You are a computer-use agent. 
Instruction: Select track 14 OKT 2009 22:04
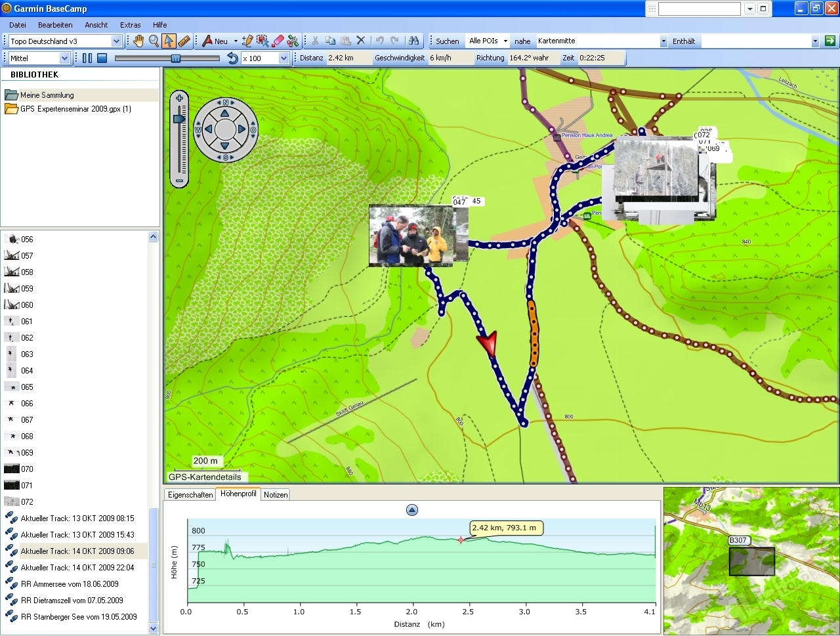click(77, 568)
